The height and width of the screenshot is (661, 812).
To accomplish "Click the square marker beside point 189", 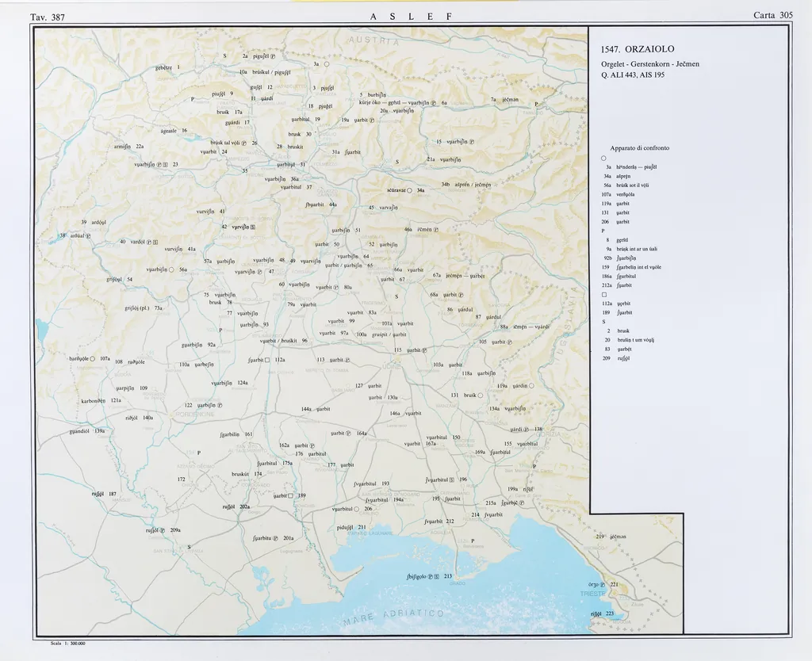I will coord(291,495).
